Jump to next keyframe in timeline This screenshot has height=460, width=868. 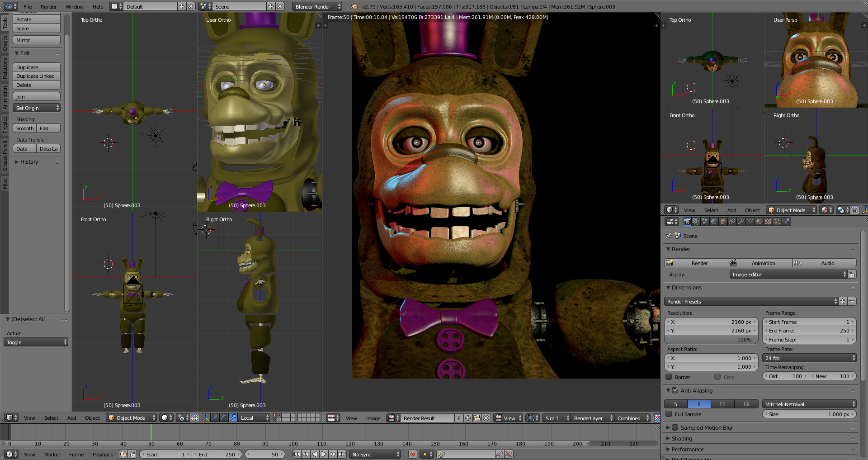coord(333,454)
